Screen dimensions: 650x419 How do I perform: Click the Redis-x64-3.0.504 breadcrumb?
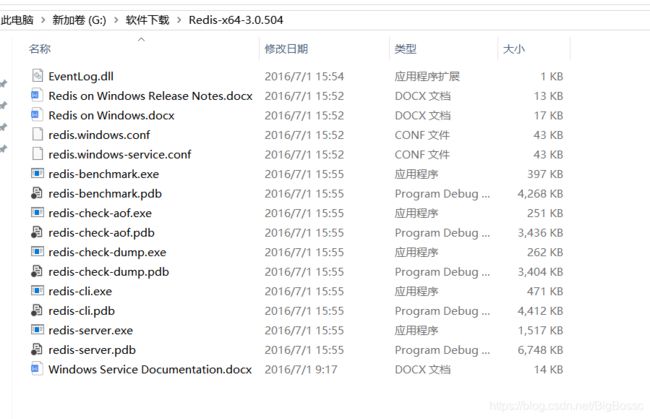click(236, 20)
